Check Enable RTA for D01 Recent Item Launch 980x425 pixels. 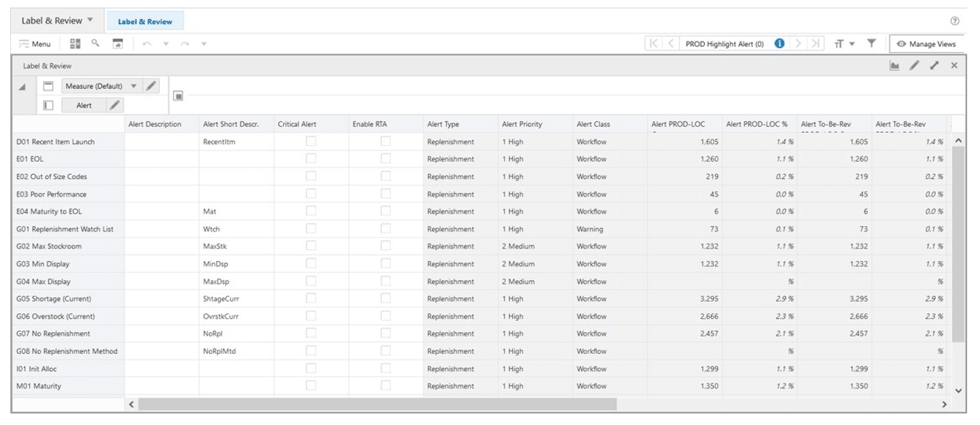click(x=386, y=142)
